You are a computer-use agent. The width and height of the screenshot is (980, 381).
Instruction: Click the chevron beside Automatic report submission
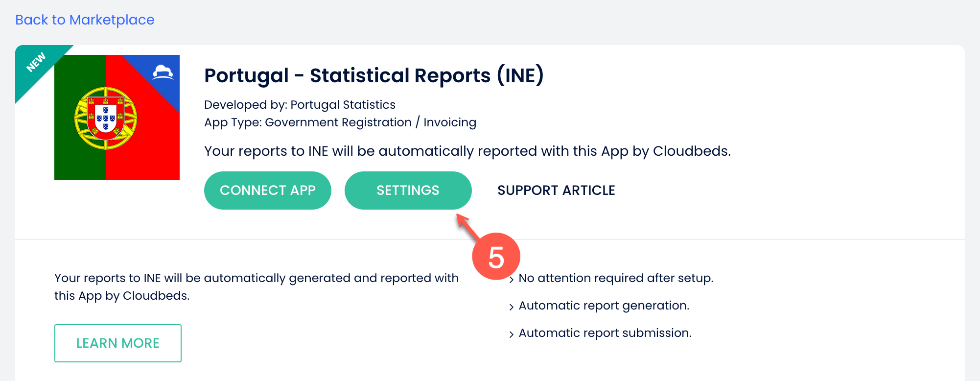click(x=511, y=334)
